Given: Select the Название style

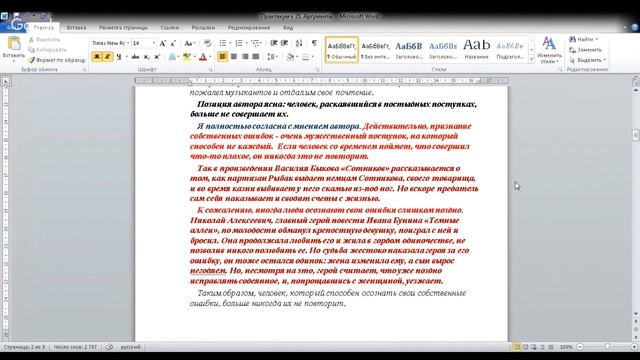Looking at the screenshot, I should (x=476, y=50).
